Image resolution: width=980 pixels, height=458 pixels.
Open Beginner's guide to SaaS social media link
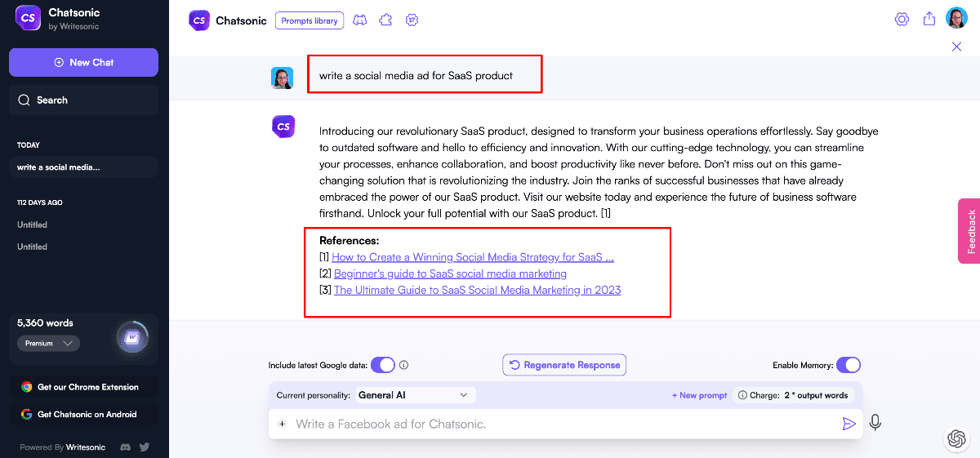tap(450, 273)
